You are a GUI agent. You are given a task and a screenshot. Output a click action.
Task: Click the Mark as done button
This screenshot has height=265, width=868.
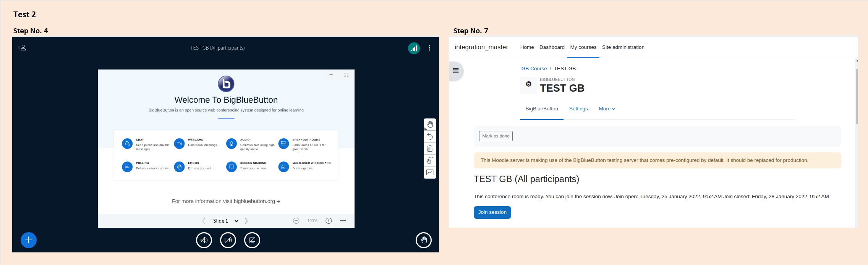[496, 136]
